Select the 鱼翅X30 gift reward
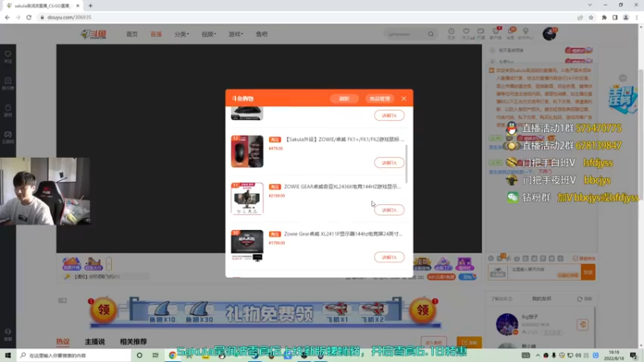The image size is (644, 362). pos(199,313)
